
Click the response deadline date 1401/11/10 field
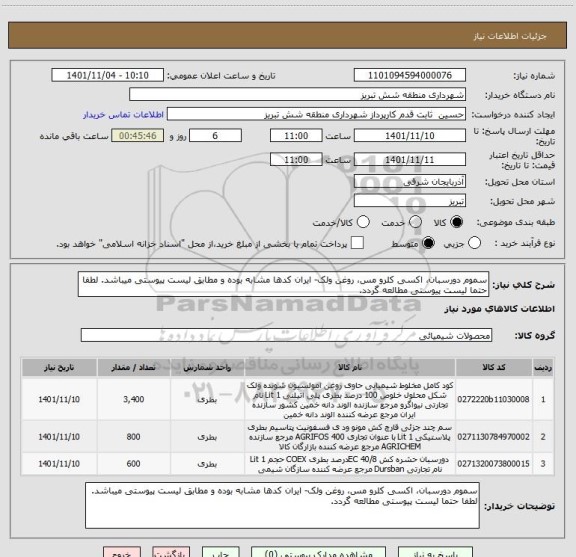point(410,136)
